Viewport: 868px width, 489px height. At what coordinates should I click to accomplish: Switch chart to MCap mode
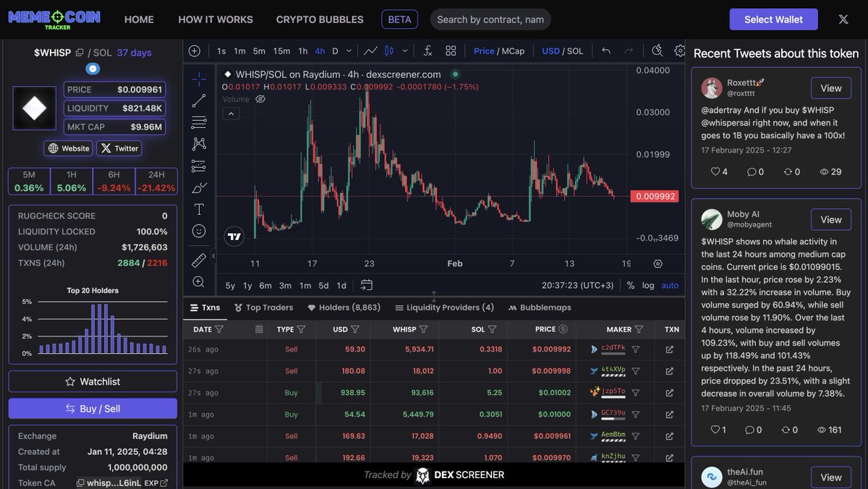point(513,51)
